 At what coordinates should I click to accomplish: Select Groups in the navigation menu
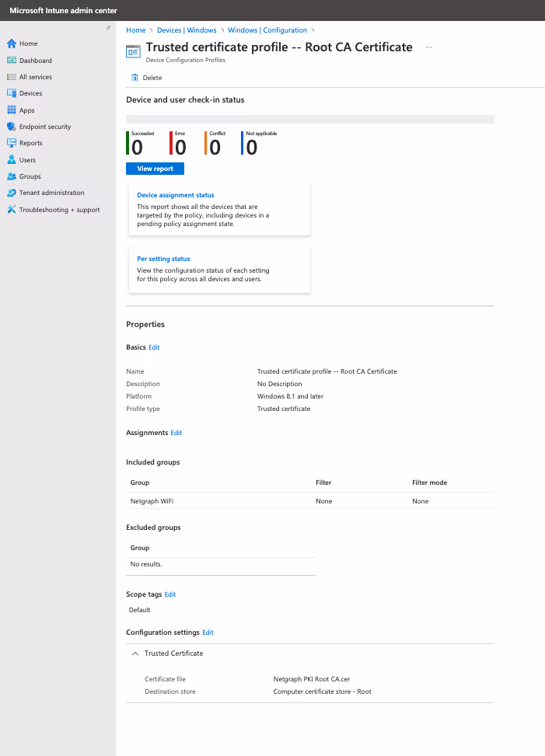click(x=30, y=176)
